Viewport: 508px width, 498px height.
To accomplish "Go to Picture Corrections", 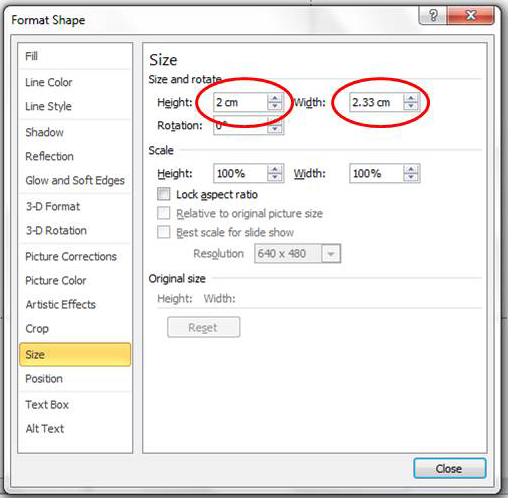I will click(75, 256).
